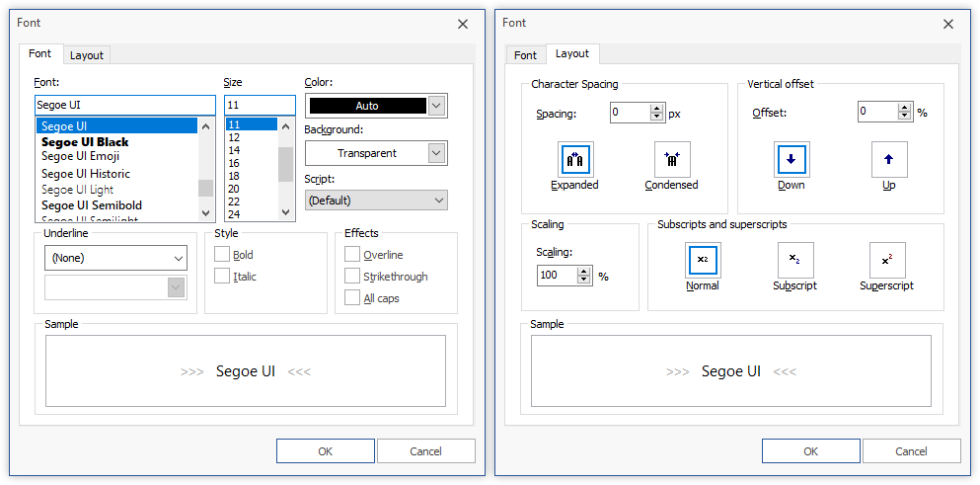This screenshot has width=980, height=485.
Task: Decrease Scaling with the down spinner
Action: point(583,280)
